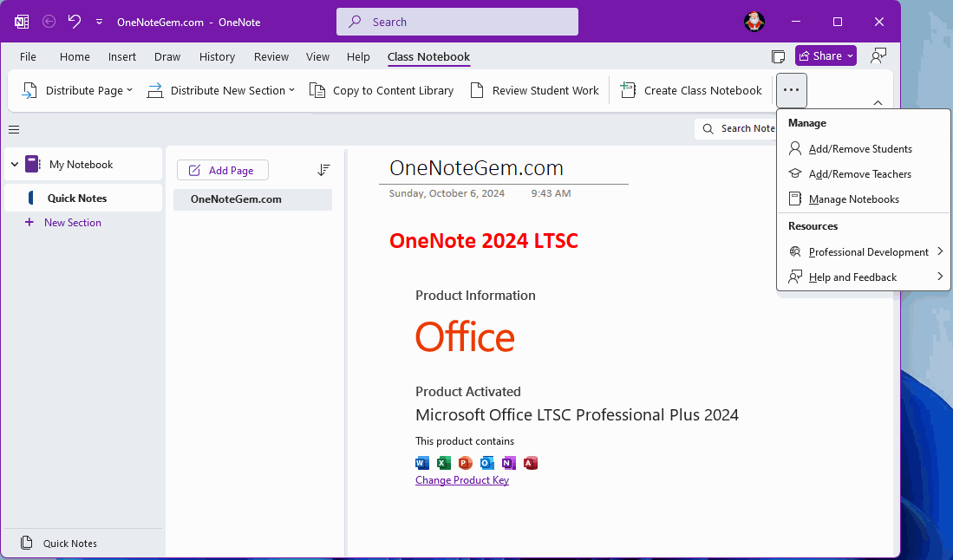Open the File menu
953x560 pixels.
pos(28,56)
